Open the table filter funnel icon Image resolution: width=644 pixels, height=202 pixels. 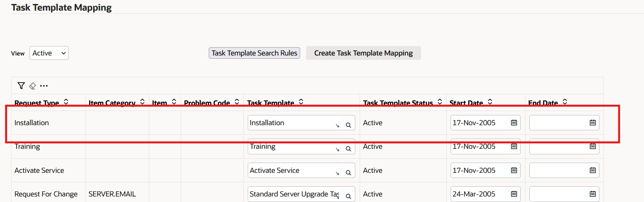pyautogui.click(x=21, y=85)
